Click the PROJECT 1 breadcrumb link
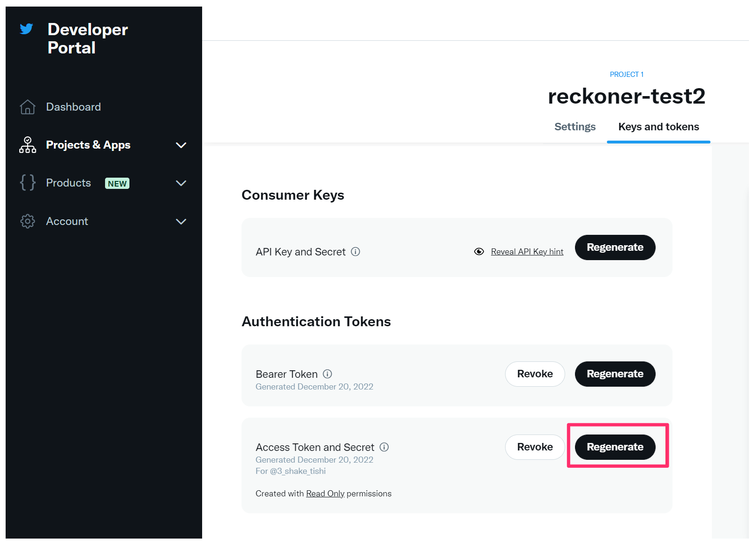The height and width of the screenshot is (547, 756). 626,75
